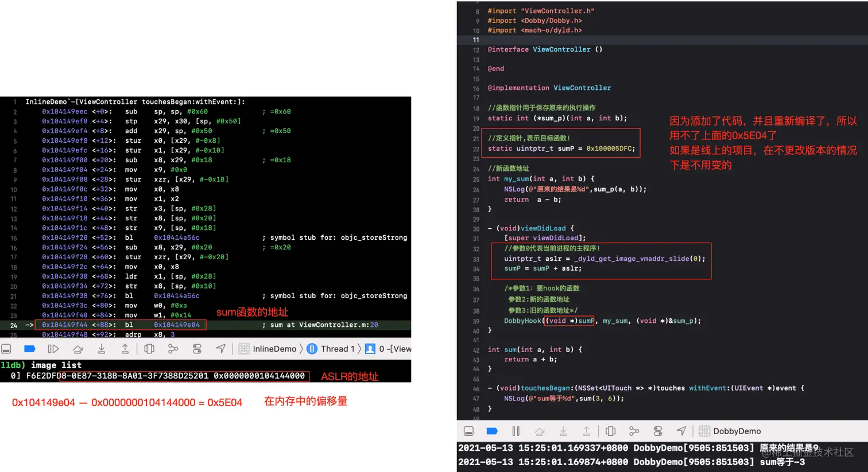Click '@implementation ViewController' line
868x472 pixels.
point(549,88)
